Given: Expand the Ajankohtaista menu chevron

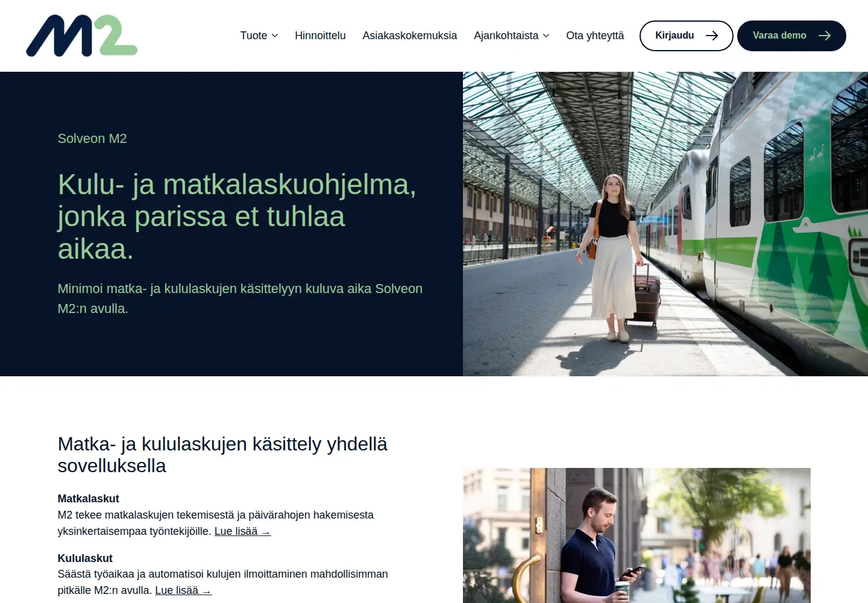Looking at the screenshot, I should (x=546, y=36).
